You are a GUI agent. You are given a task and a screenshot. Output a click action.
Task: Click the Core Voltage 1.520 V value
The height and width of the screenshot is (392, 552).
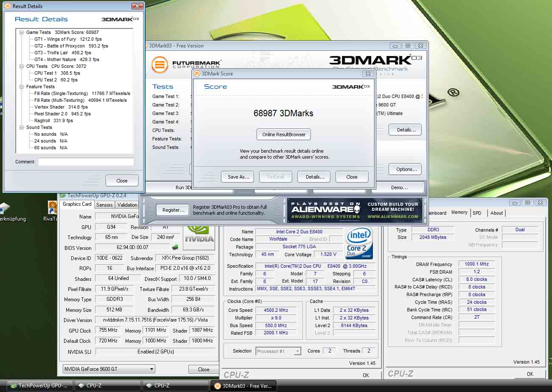coord(329,255)
